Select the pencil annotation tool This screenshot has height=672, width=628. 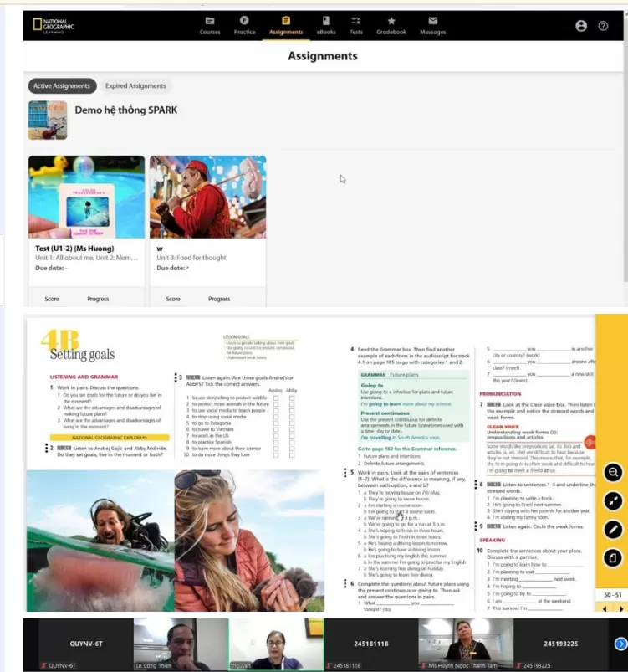(x=614, y=530)
